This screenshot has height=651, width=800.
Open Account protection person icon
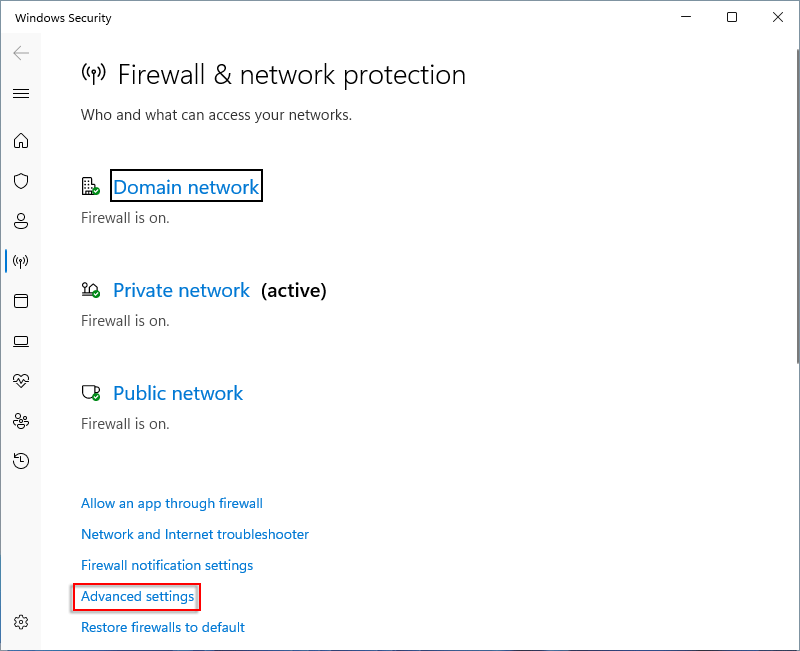pos(21,221)
